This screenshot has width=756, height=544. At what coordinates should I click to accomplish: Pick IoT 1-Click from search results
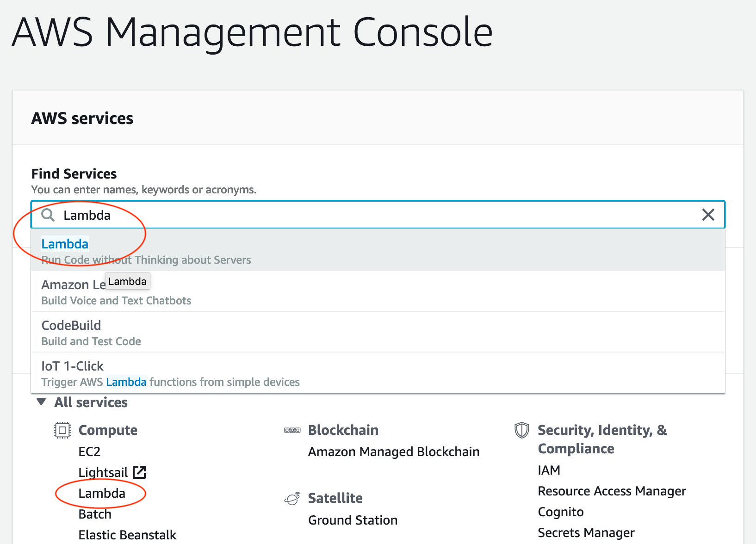pos(378,373)
